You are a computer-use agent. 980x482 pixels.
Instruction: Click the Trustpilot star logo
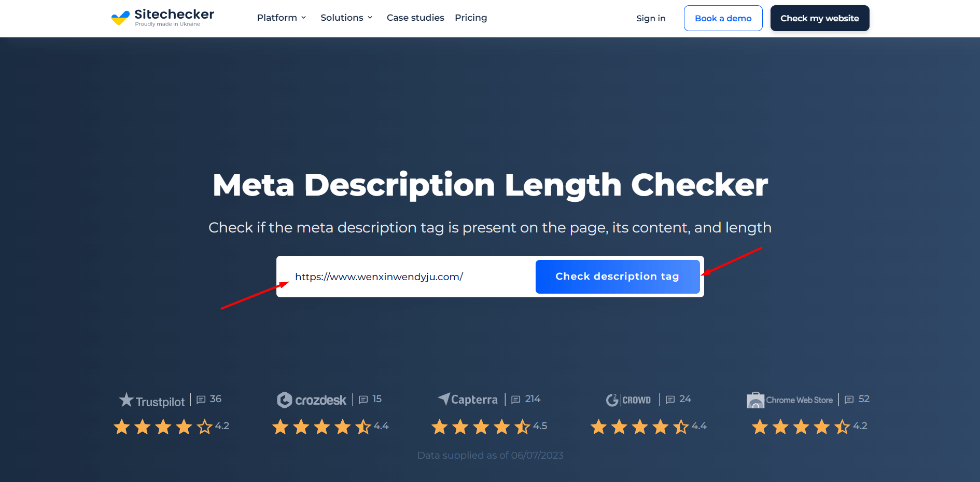[x=126, y=400]
